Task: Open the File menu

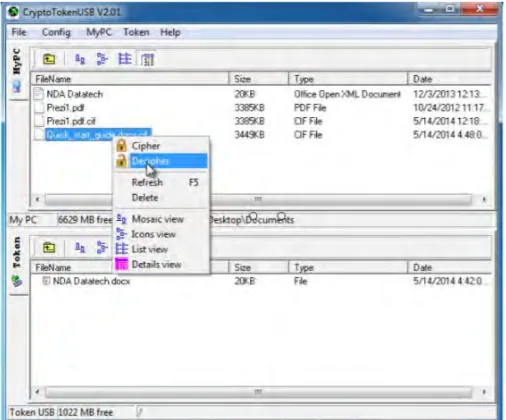Action: point(19,32)
